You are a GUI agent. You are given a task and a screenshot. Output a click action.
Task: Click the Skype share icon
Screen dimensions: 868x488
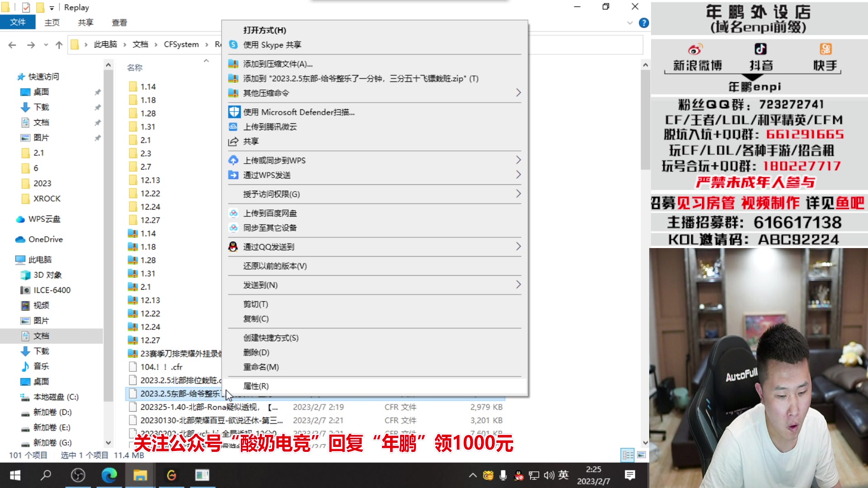233,45
